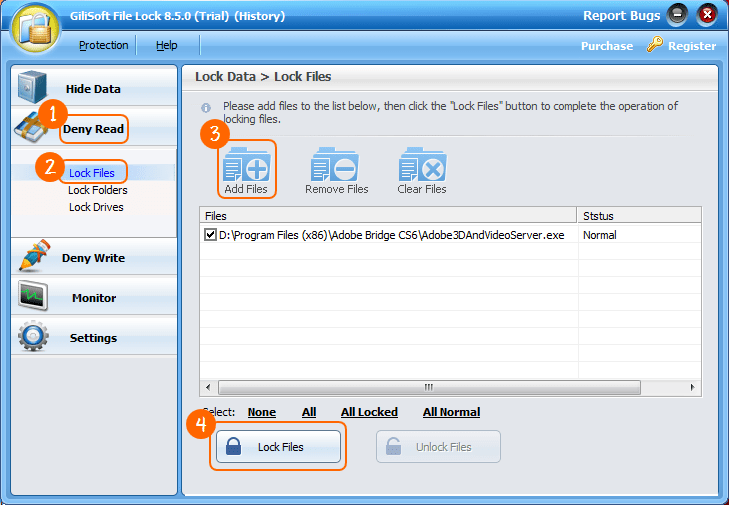Select the Deny Read section

(x=94, y=126)
